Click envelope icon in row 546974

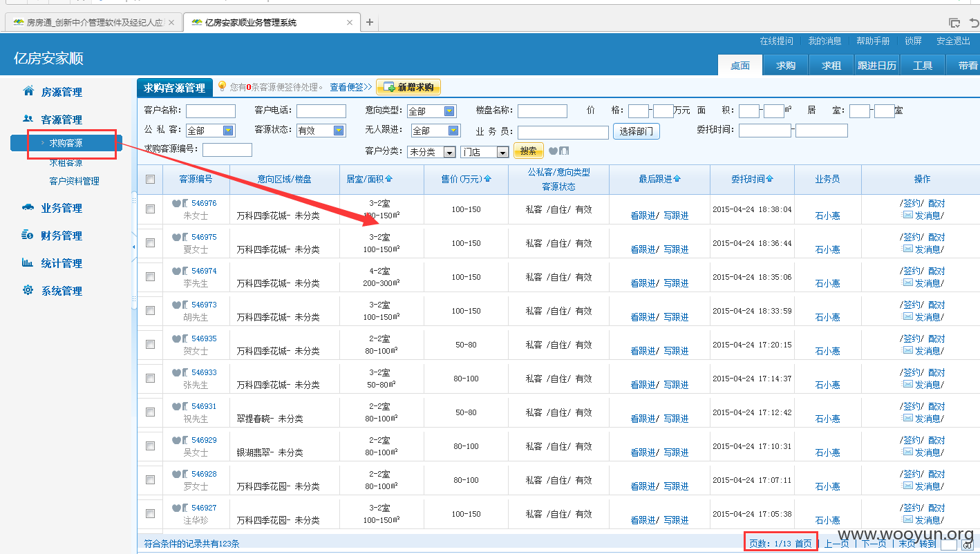pos(907,283)
